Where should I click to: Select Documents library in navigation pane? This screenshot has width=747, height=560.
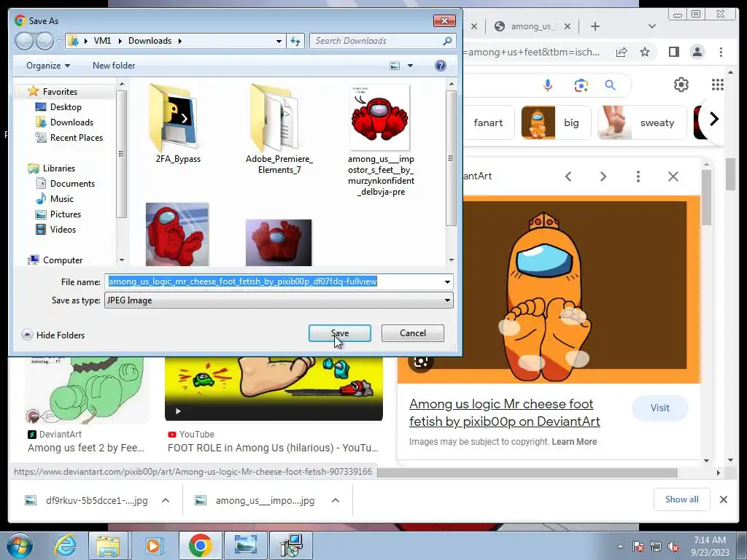point(72,183)
